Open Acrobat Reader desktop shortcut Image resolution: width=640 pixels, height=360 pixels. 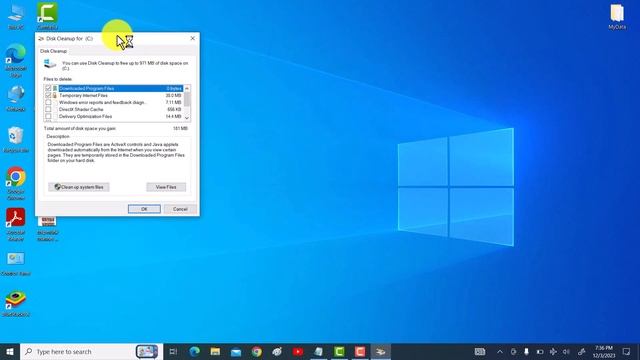pos(16,224)
